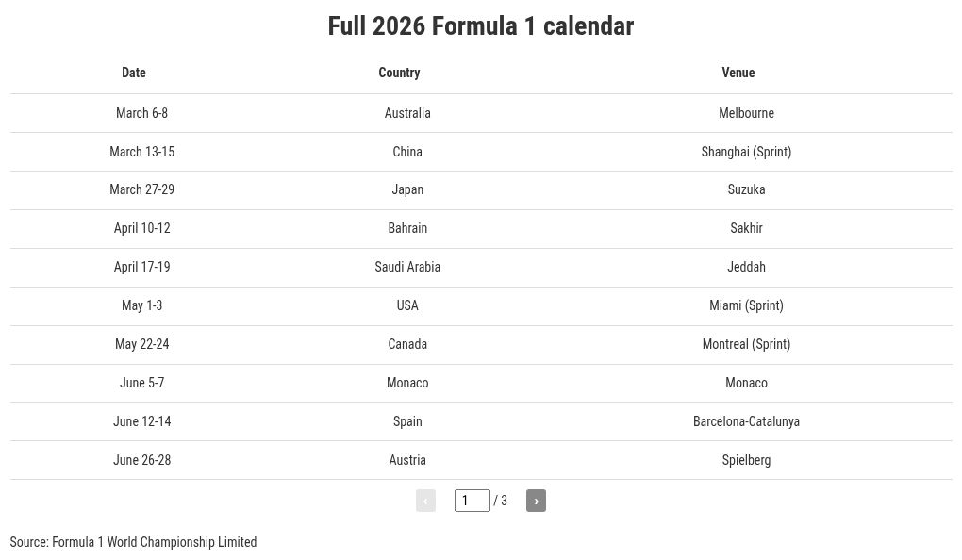Click the page number input field

(472, 501)
